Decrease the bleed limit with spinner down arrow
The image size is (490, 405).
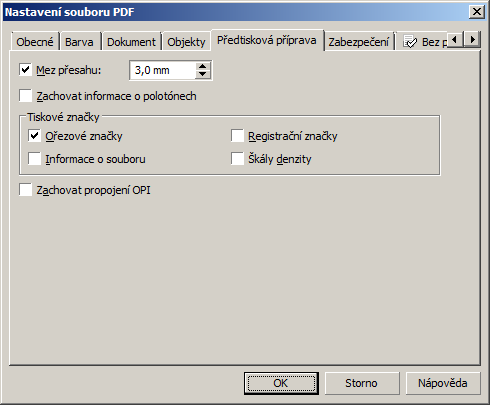(x=202, y=74)
